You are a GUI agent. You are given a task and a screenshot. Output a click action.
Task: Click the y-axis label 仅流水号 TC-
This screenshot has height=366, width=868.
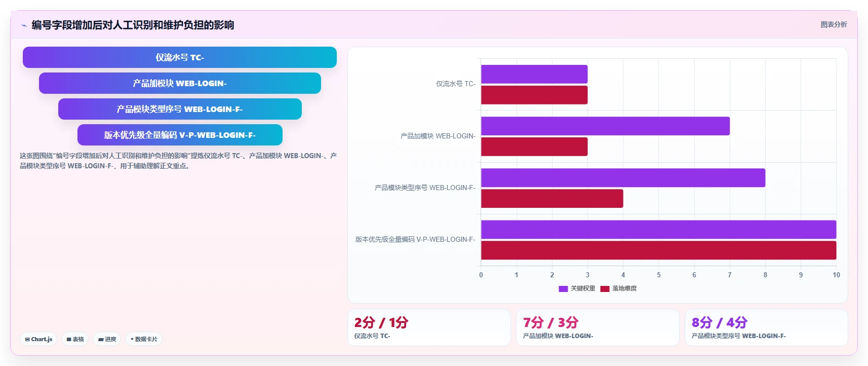click(x=456, y=84)
